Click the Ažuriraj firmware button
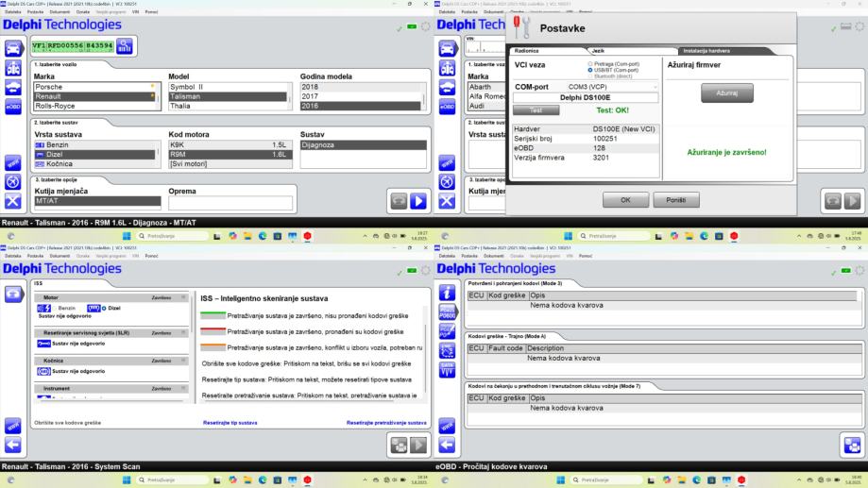The height and width of the screenshot is (488, 868). point(727,93)
